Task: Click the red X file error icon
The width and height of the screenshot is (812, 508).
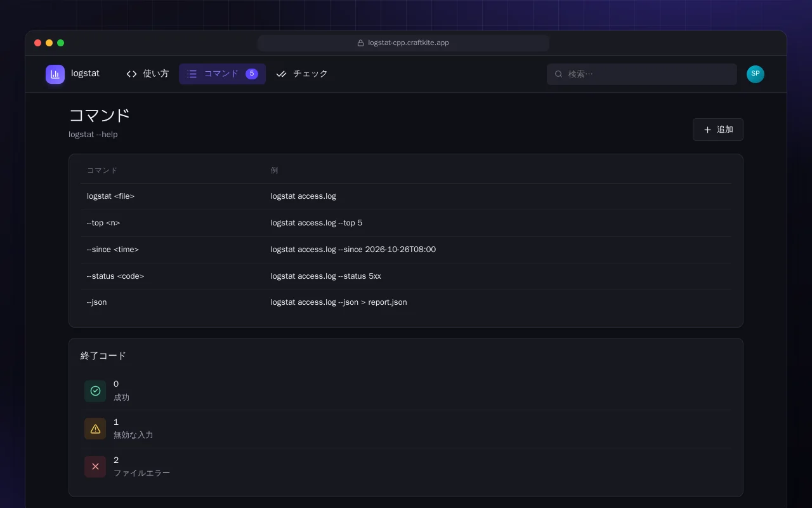Action: [95, 467]
